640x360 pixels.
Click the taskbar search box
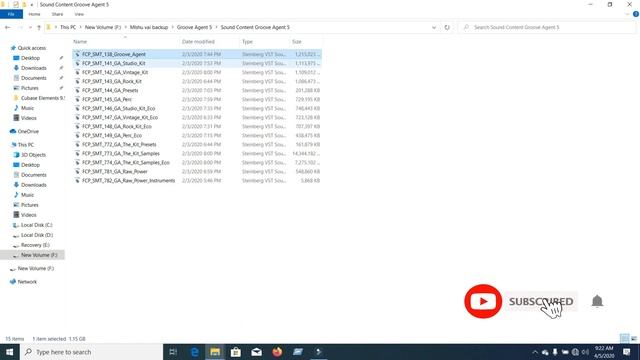(x=91, y=352)
